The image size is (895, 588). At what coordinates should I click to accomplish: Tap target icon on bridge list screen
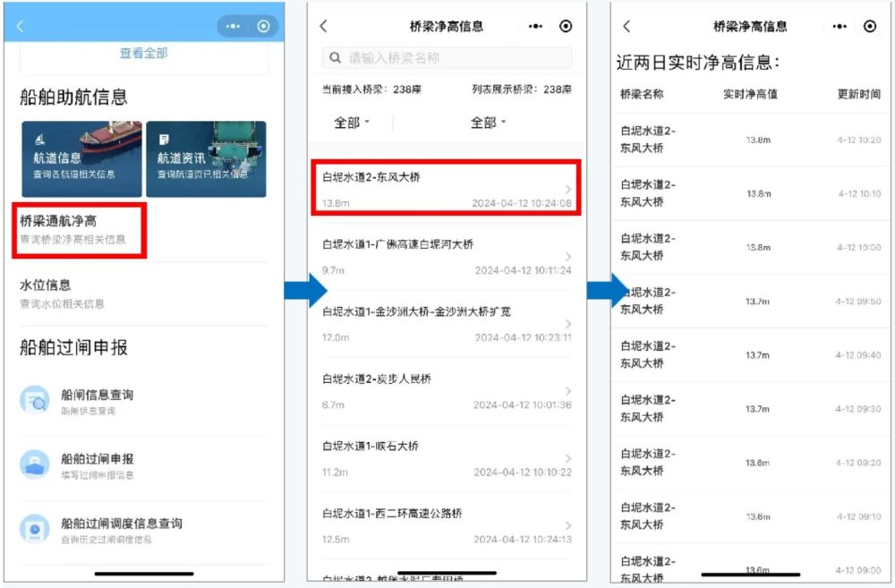566,26
